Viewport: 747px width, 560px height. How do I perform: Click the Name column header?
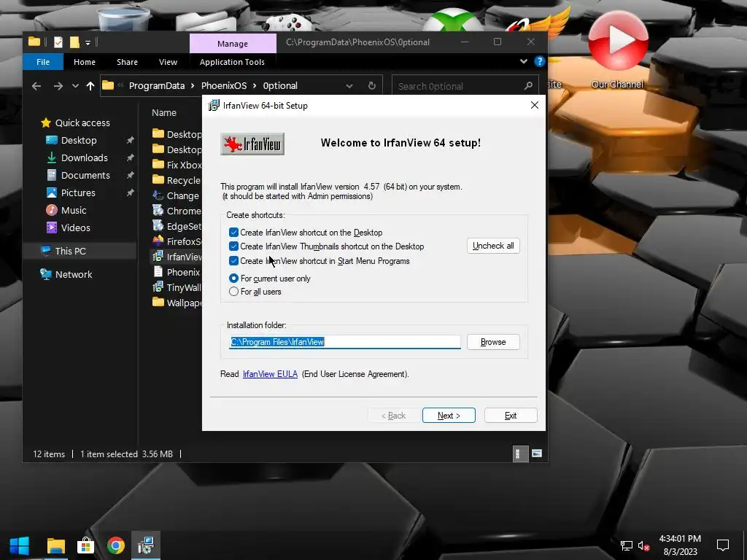[164, 113]
